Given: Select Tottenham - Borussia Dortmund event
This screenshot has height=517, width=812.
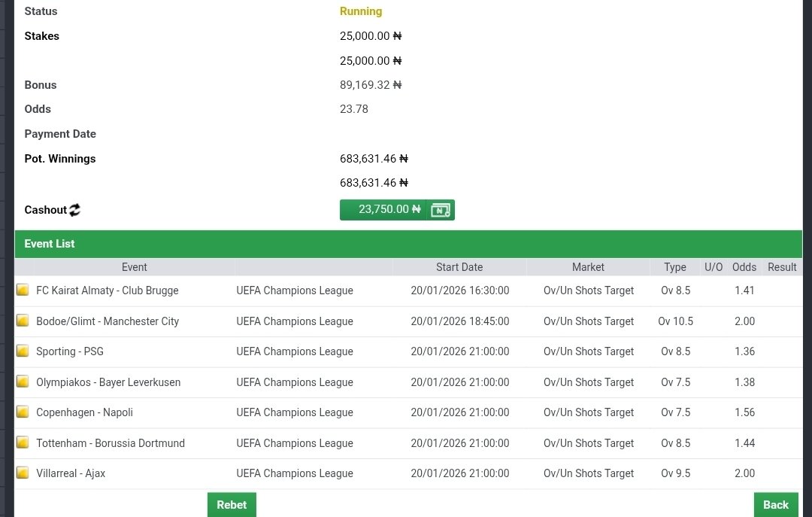Looking at the screenshot, I should [x=111, y=442].
